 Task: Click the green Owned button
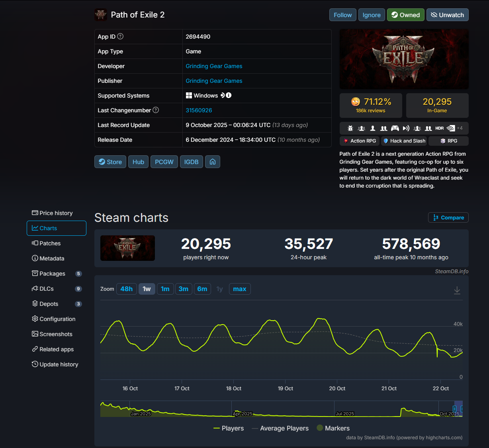tap(406, 15)
